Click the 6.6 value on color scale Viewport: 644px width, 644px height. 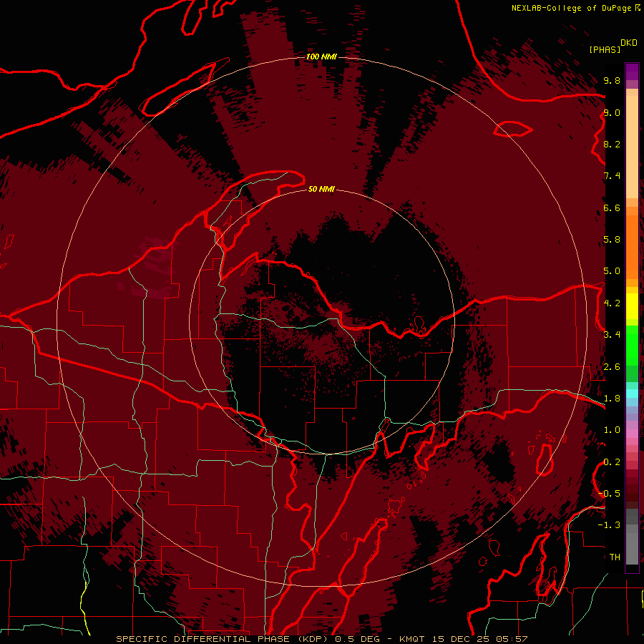(612, 208)
